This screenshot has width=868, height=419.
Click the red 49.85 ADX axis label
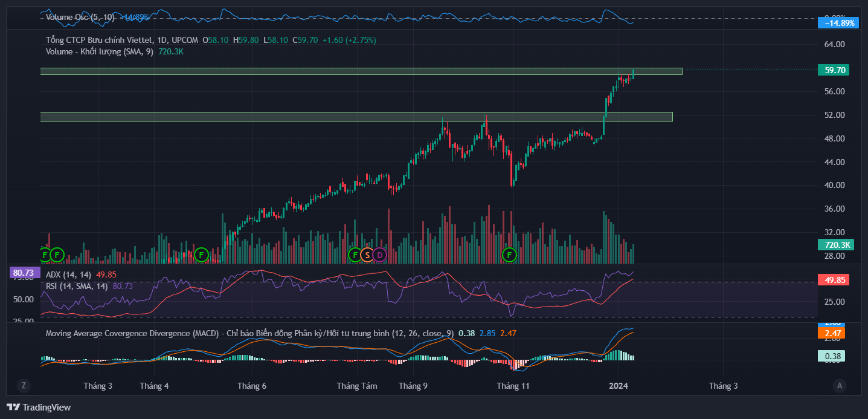click(x=833, y=280)
